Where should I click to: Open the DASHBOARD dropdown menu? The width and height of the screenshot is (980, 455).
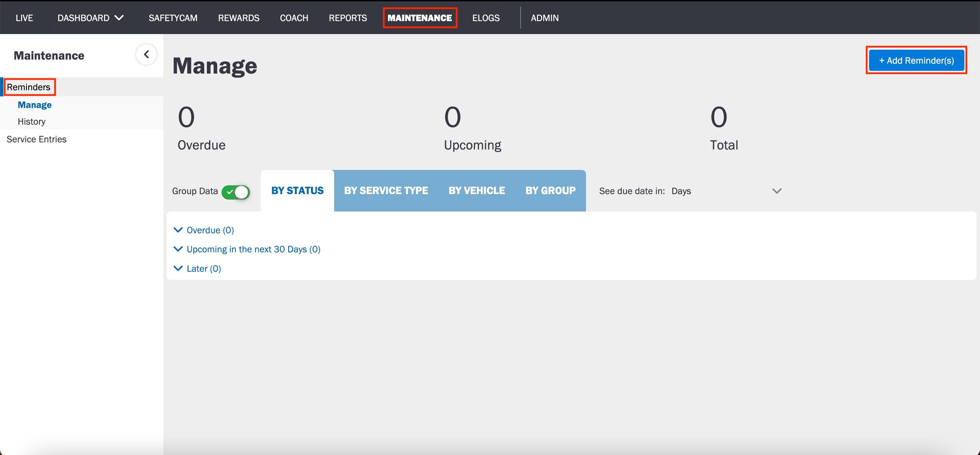[91, 18]
